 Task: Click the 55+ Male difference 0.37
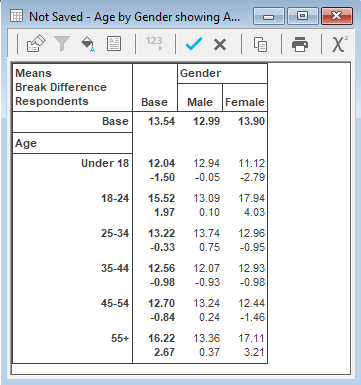pos(209,352)
